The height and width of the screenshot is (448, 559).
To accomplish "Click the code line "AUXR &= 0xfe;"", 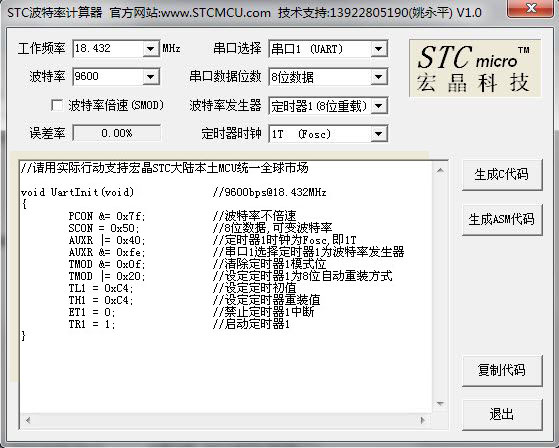I will [x=107, y=252].
